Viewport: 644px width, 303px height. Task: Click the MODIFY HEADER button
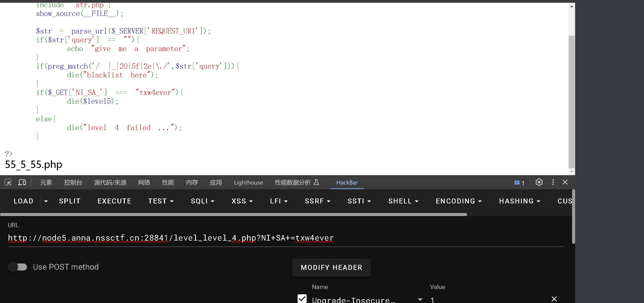pyautogui.click(x=331, y=267)
